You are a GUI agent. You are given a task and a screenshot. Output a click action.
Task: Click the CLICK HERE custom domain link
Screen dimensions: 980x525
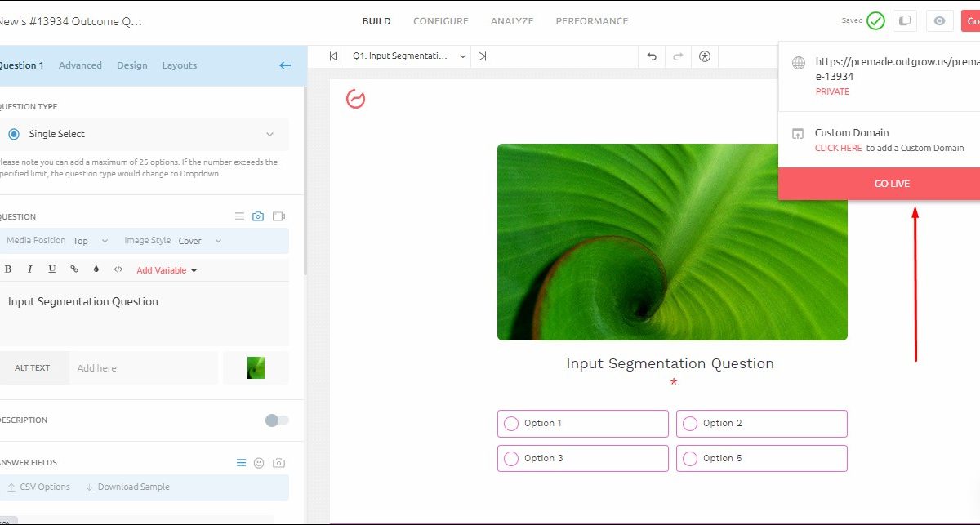coord(838,149)
